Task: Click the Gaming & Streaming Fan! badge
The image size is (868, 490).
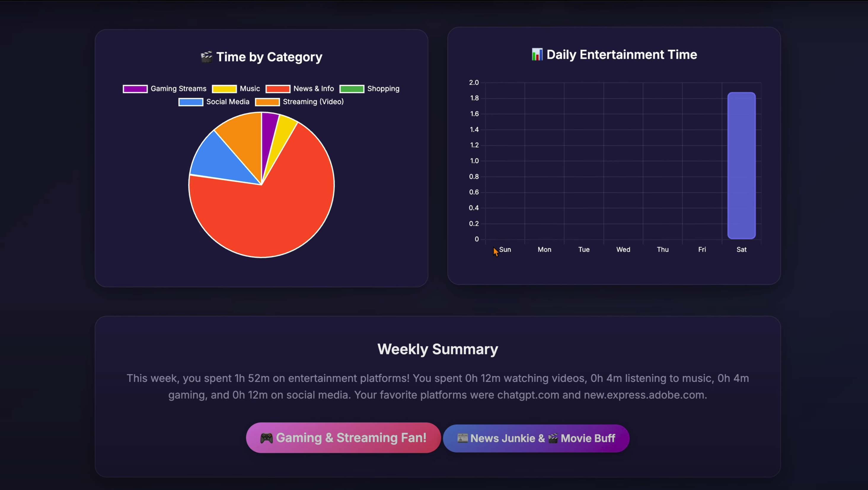Action: pyautogui.click(x=343, y=438)
